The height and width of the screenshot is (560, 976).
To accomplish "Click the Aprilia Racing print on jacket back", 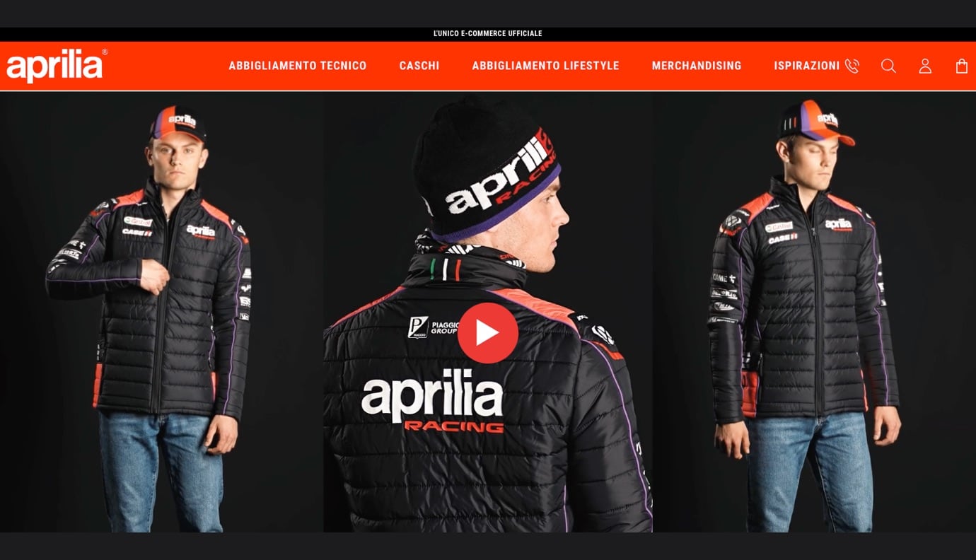I will [x=433, y=400].
